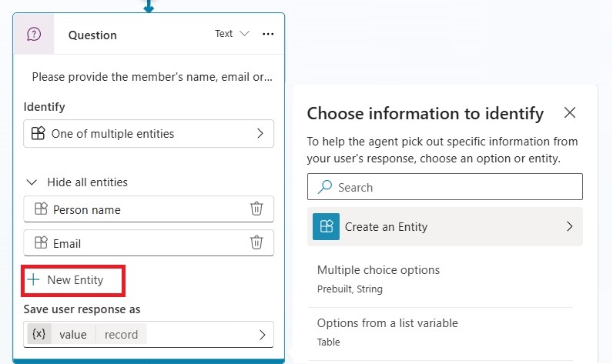Add a New Entity

(x=73, y=280)
